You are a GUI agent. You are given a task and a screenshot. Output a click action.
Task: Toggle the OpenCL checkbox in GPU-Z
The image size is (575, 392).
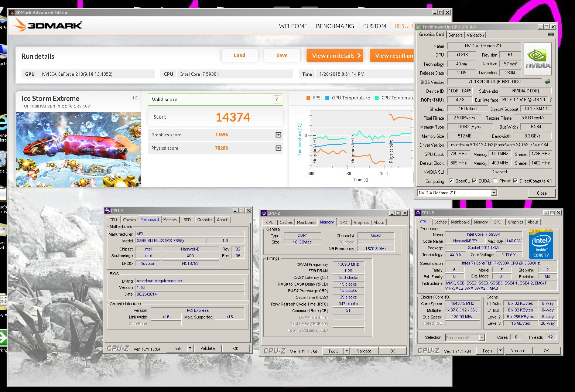(451, 181)
